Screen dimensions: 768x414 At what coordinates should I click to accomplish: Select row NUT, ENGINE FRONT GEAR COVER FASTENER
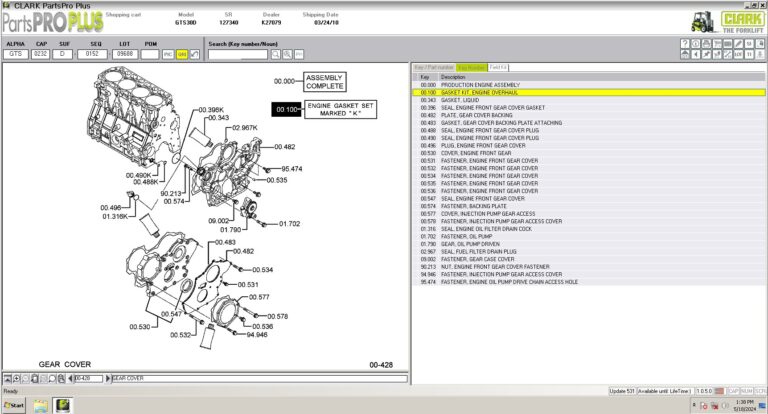(x=588, y=267)
